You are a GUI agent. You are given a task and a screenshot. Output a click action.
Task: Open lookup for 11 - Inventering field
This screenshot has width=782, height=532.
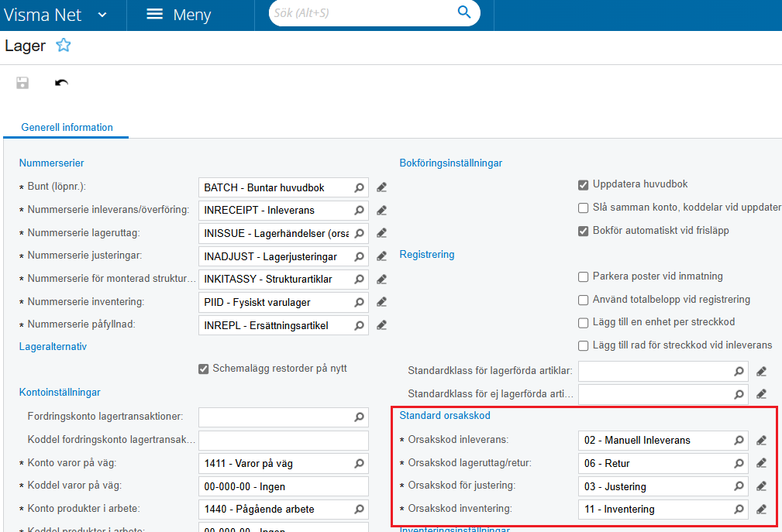pyautogui.click(x=739, y=509)
